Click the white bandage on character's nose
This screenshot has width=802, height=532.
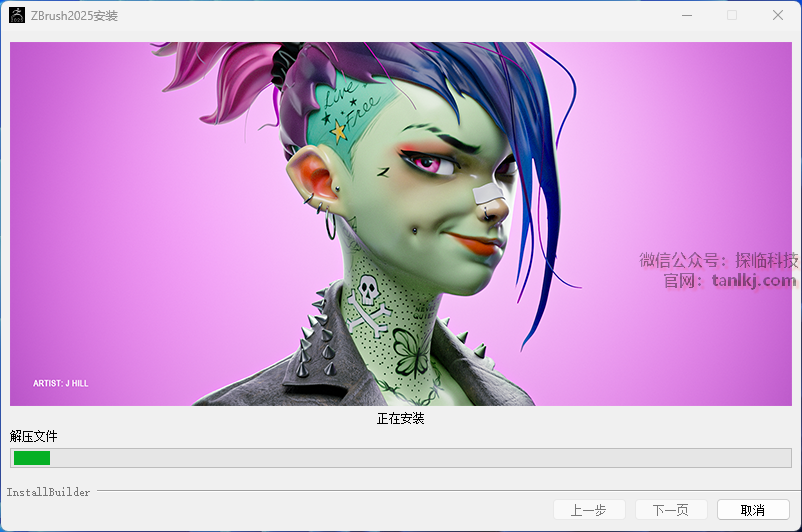coord(487,190)
